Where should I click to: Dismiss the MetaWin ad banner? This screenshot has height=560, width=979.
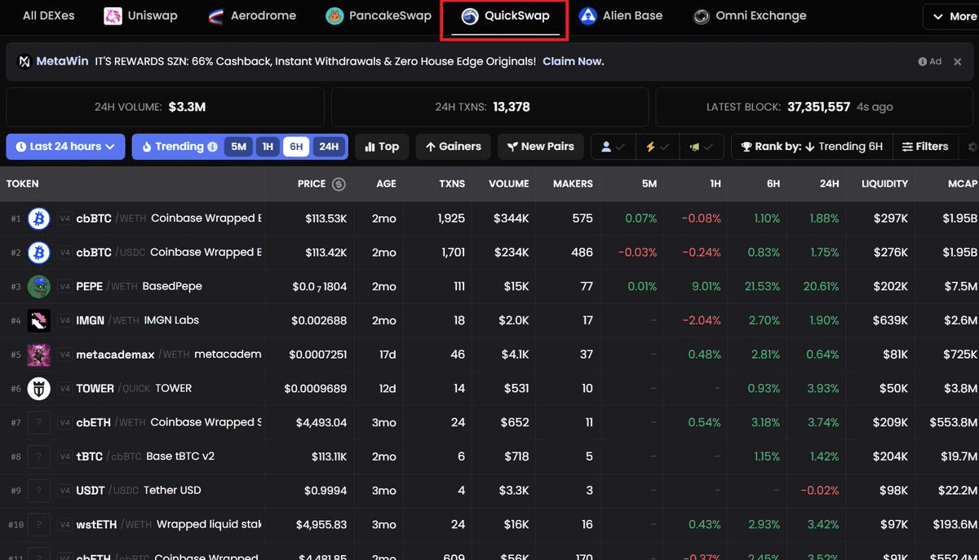pyautogui.click(x=957, y=60)
